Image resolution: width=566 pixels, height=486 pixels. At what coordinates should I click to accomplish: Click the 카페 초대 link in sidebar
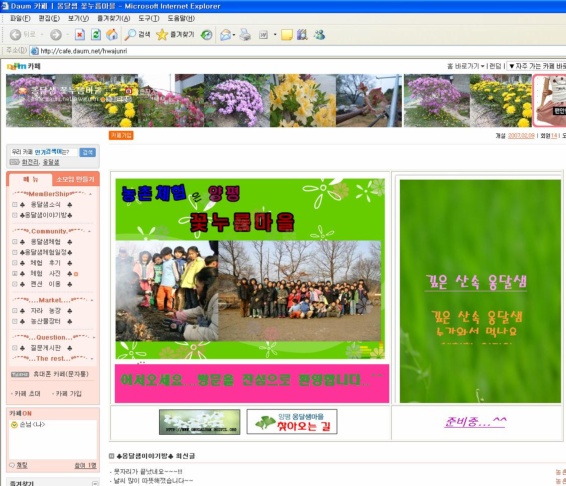pos(26,394)
